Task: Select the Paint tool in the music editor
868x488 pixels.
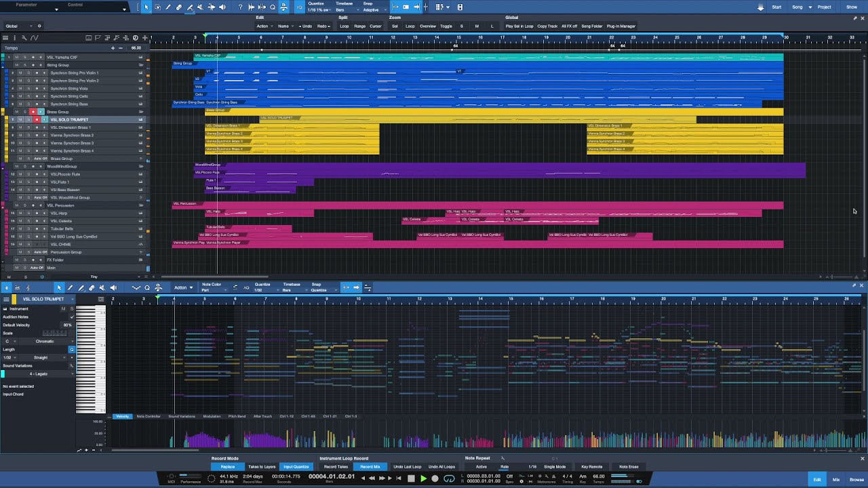Action: point(81,288)
